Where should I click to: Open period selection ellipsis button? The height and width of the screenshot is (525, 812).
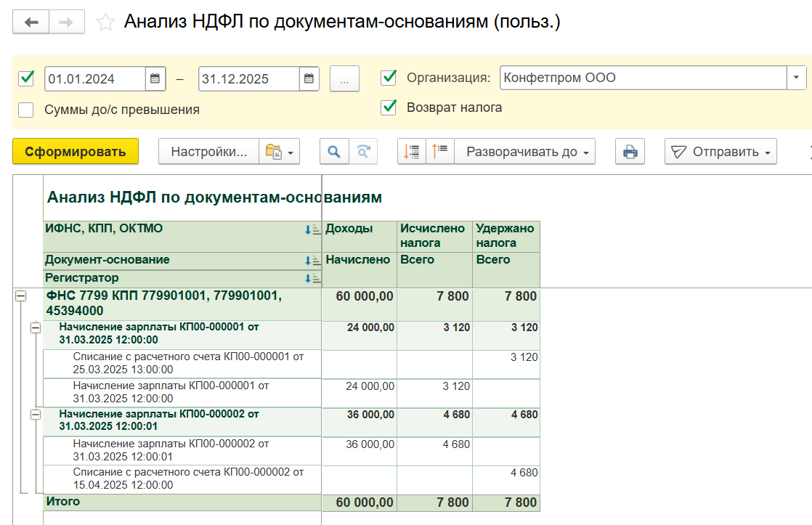344,78
